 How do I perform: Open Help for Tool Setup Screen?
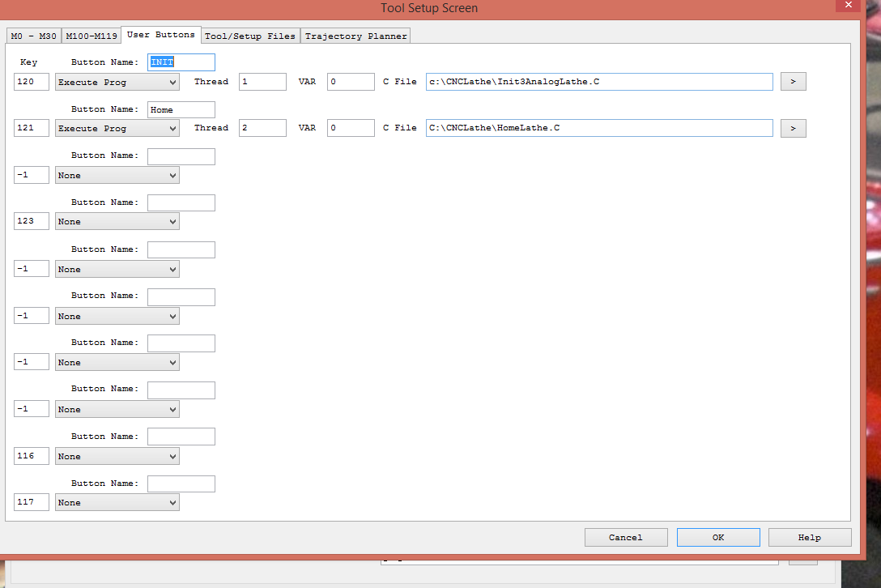[809, 537]
